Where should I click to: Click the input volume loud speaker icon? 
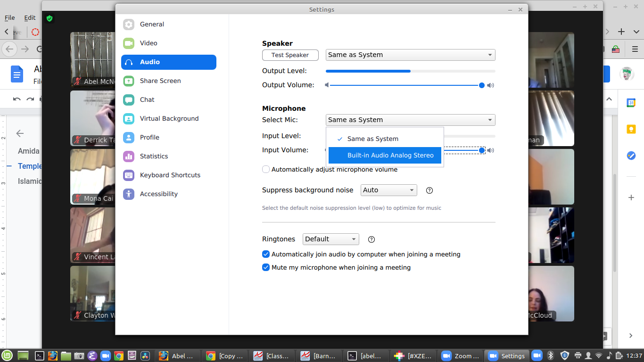point(491,150)
